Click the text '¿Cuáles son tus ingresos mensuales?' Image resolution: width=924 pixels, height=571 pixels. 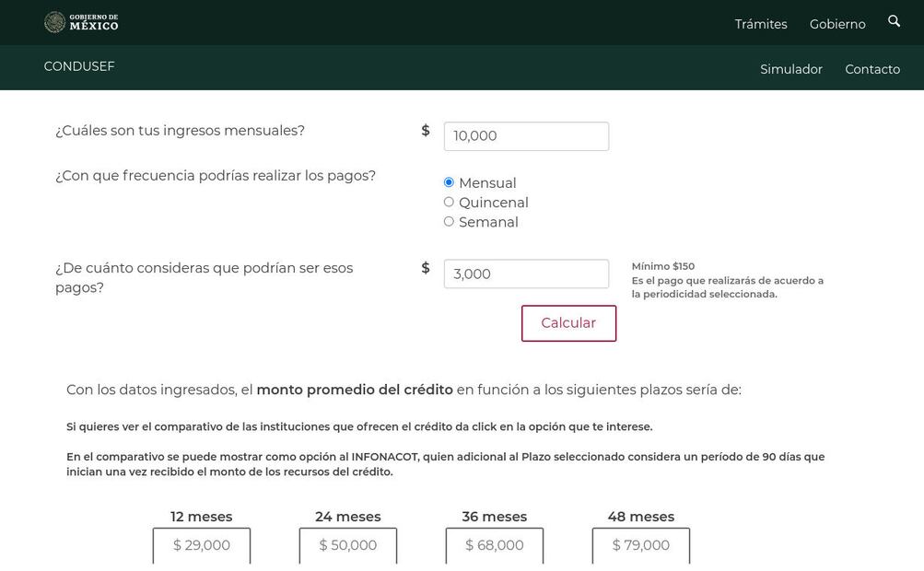180,130
